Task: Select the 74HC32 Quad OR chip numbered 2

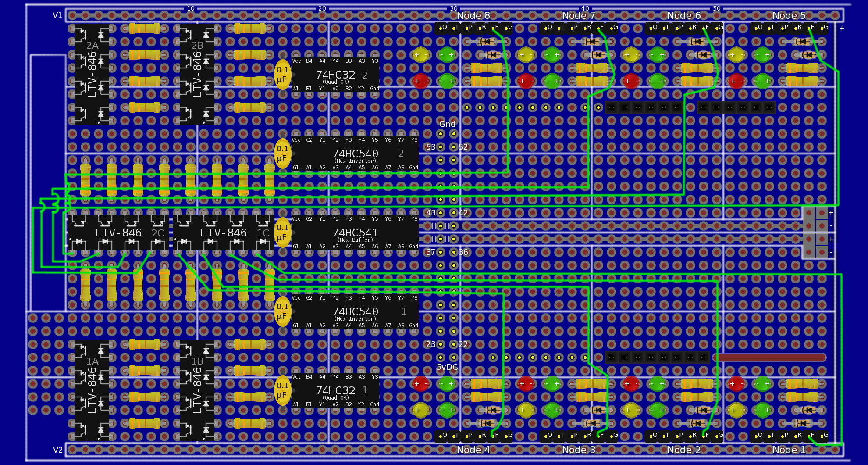Action: [335, 75]
